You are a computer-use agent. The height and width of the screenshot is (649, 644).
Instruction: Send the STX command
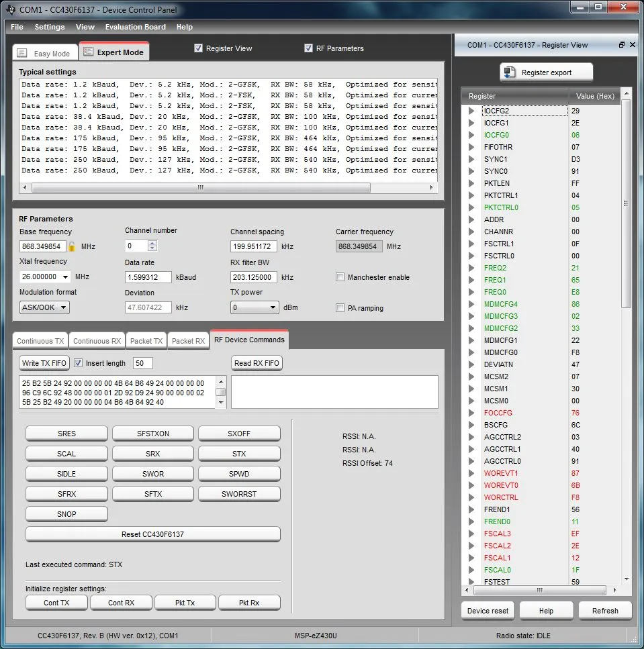(239, 454)
